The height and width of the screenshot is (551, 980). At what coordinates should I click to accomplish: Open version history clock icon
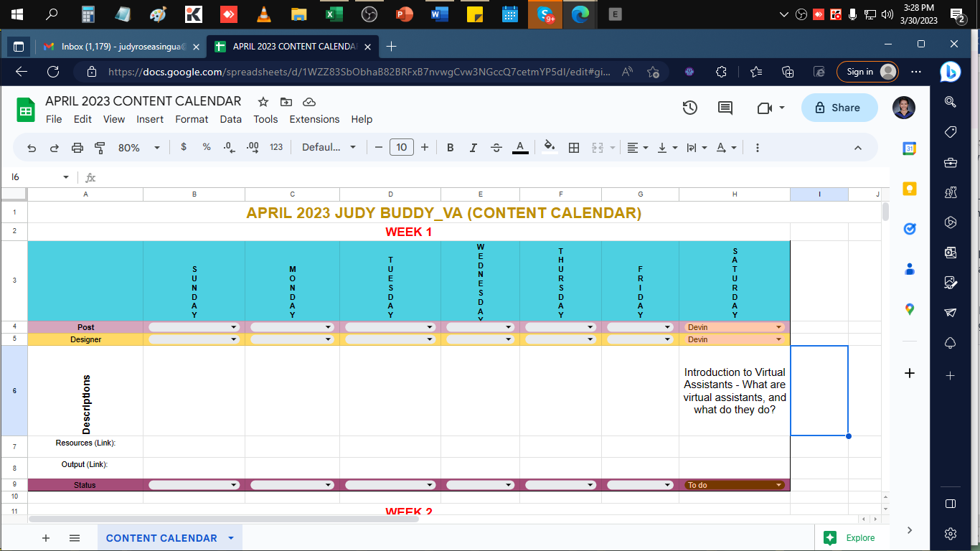[x=689, y=108]
